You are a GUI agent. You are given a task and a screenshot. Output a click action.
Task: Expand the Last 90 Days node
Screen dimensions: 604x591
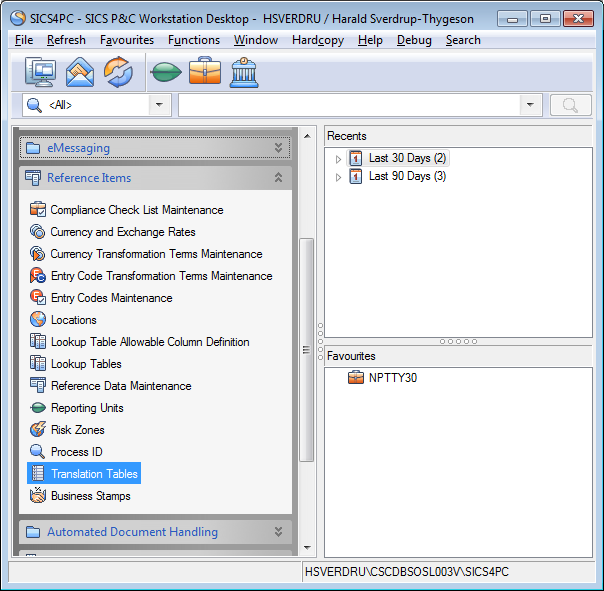point(338,177)
